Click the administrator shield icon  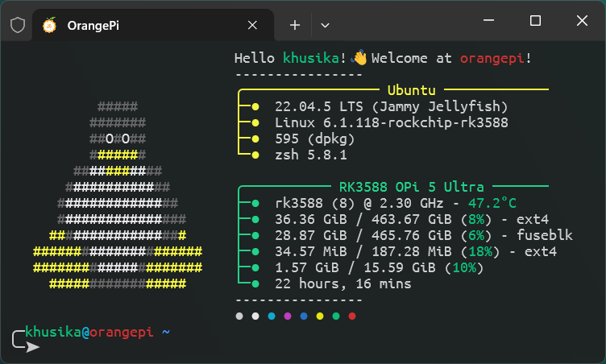(x=17, y=25)
